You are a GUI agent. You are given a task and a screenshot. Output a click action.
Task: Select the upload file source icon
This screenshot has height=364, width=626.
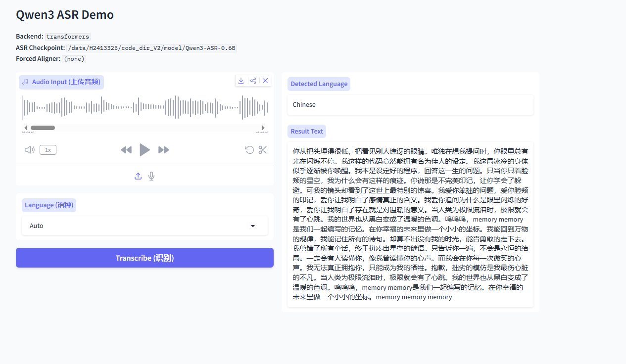(138, 176)
